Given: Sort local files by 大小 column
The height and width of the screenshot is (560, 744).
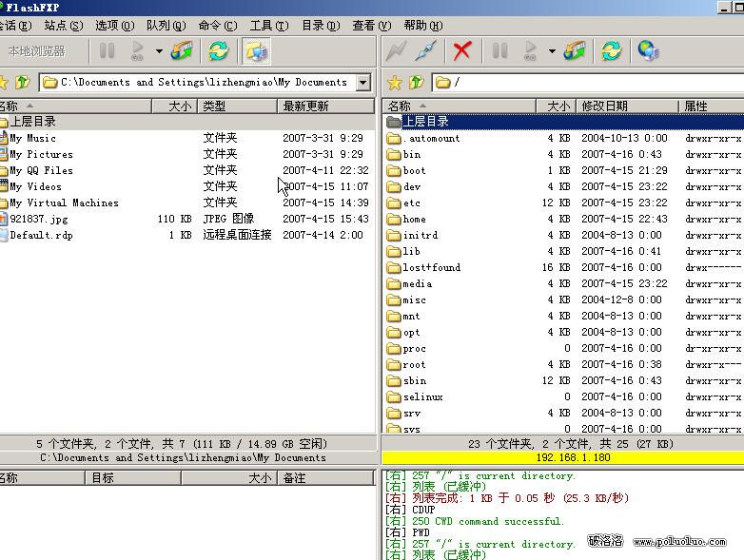Looking at the screenshot, I should [175, 106].
